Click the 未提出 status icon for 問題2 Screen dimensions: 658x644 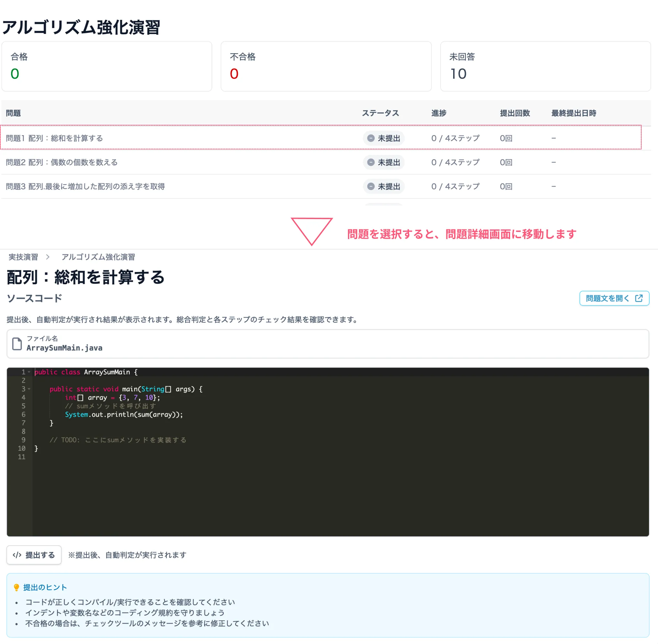[371, 162]
